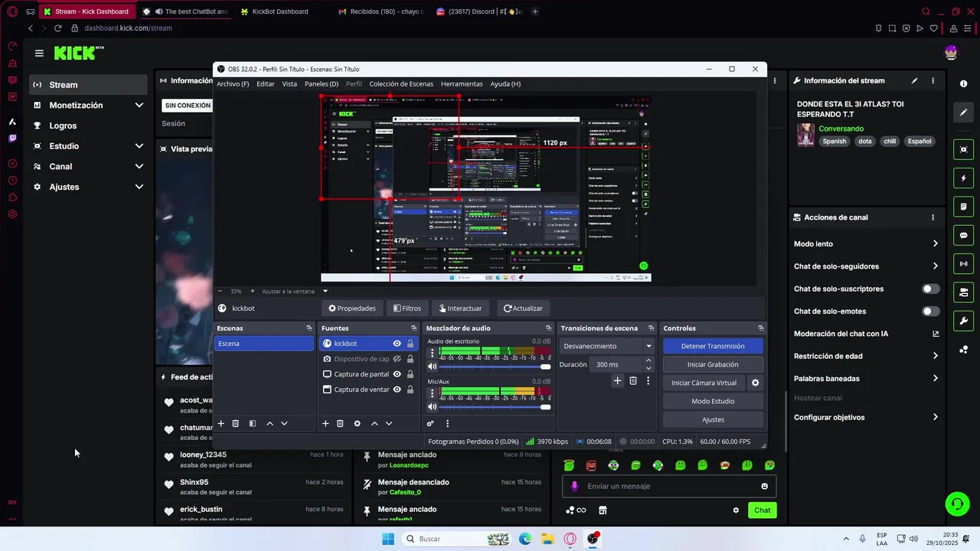The width and height of the screenshot is (980, 551).
Task: Open File Explorer taskbar icon
Action: click(x=547, y=539)
